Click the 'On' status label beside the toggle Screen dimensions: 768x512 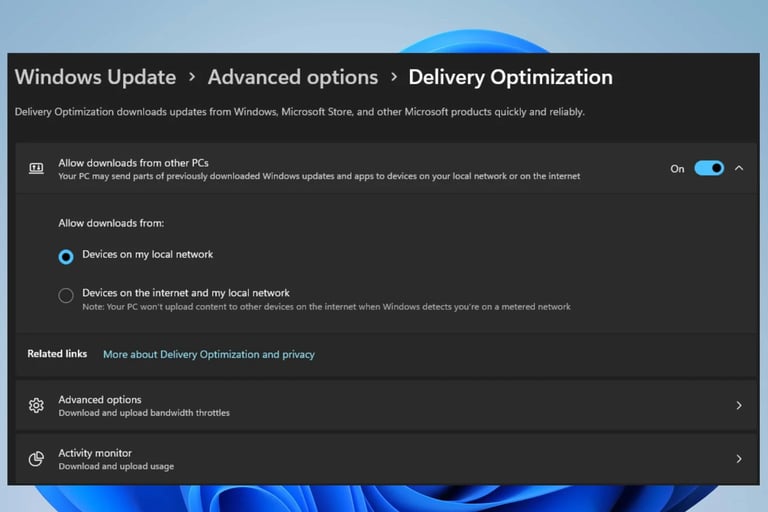677,169
